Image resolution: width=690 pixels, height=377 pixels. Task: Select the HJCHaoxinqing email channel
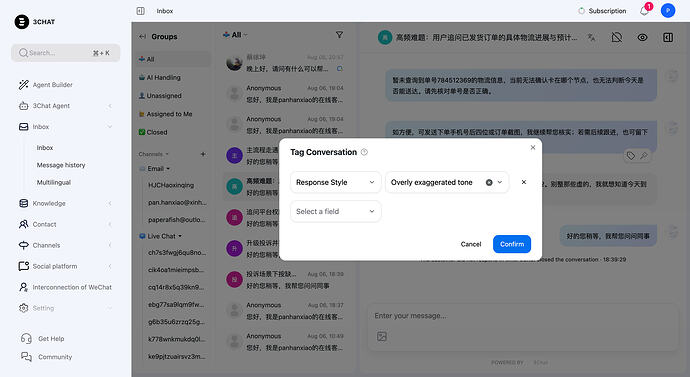[171, 185]
